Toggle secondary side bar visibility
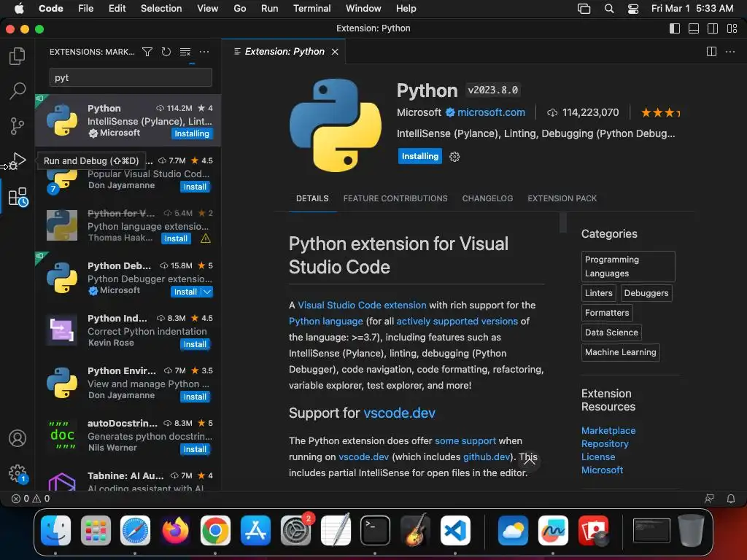 [x=713, y=28]
